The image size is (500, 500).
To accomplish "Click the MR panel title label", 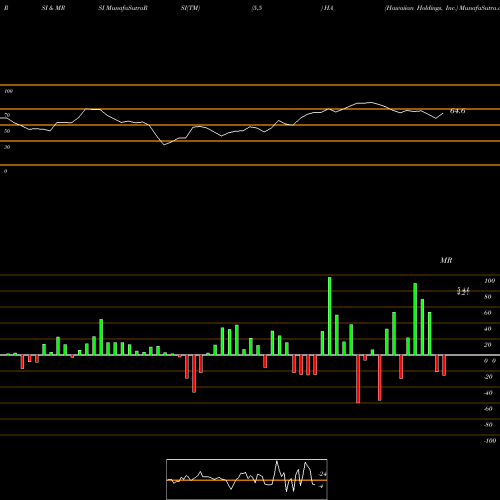I will pyautogui.click(x=446, y=260).
